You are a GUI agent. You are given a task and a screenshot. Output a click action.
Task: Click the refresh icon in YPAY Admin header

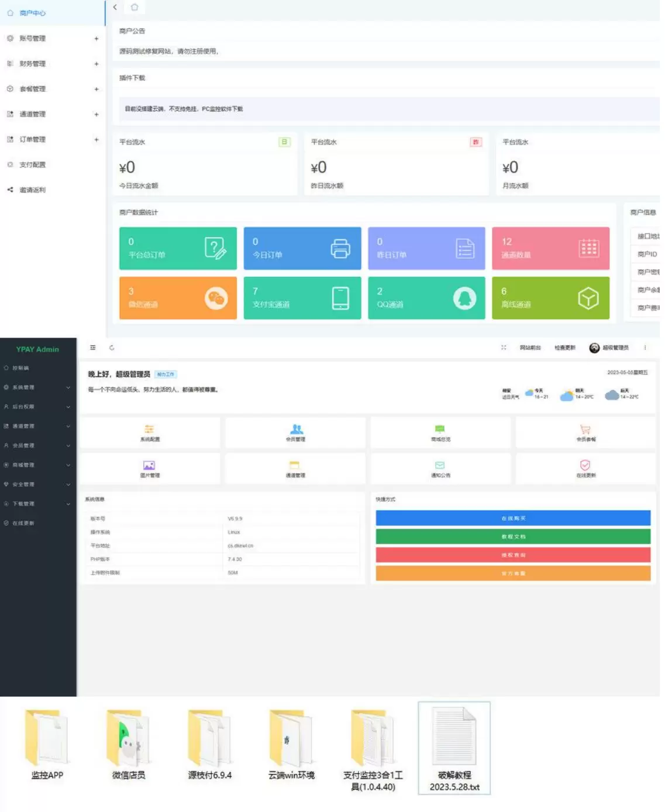point(112,348)
